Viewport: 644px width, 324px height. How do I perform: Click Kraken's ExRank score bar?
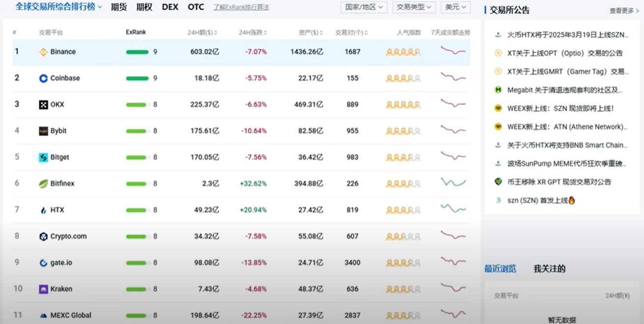(137, 289)
